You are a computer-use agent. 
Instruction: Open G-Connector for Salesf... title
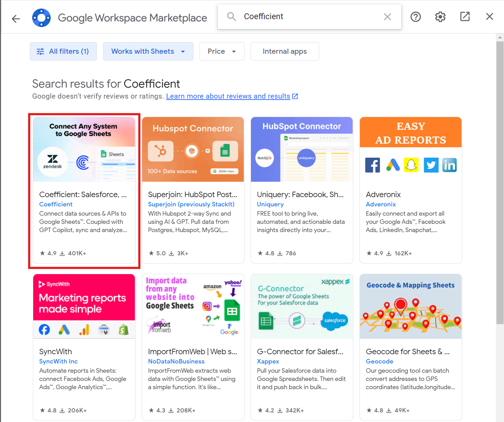pyautogui.click(x=300, y=351)
